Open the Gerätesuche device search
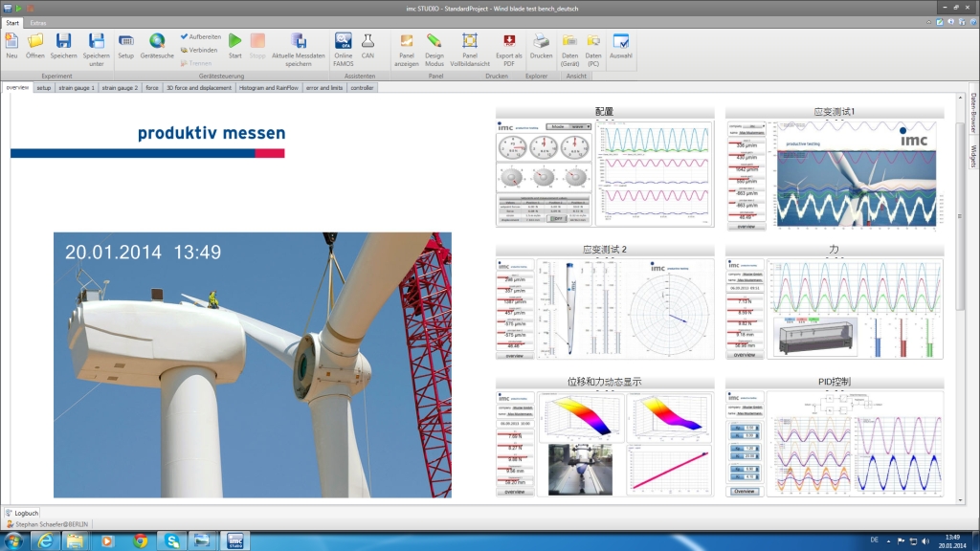 pos(157,45)
